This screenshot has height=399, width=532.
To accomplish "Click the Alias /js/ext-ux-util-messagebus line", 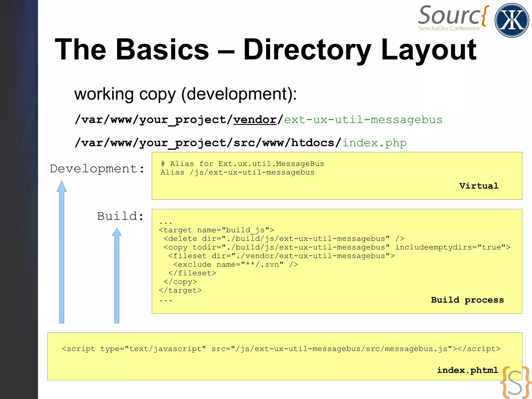I will coord(237,172).
